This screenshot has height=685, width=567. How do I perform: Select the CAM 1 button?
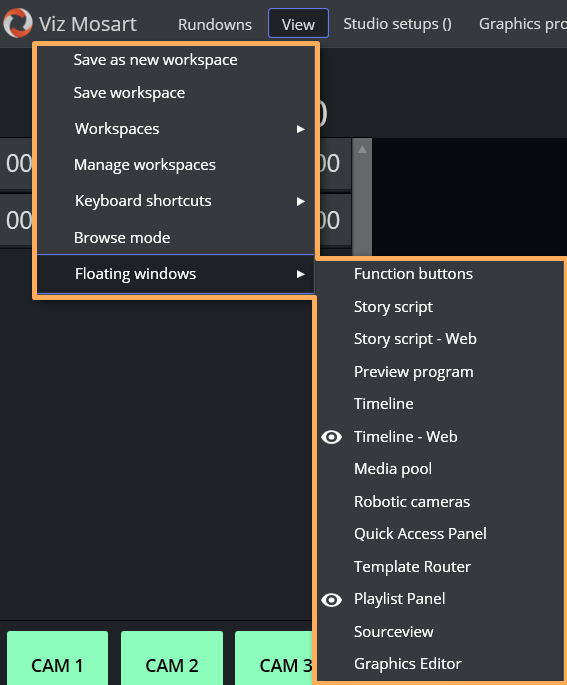pos(57,658)
